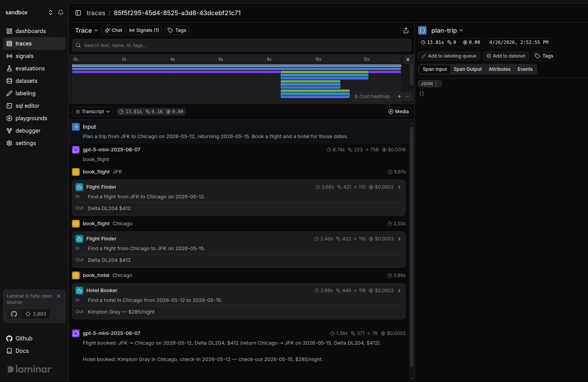
Task: Switch to Events tab
Action: (x=525, y=69)
